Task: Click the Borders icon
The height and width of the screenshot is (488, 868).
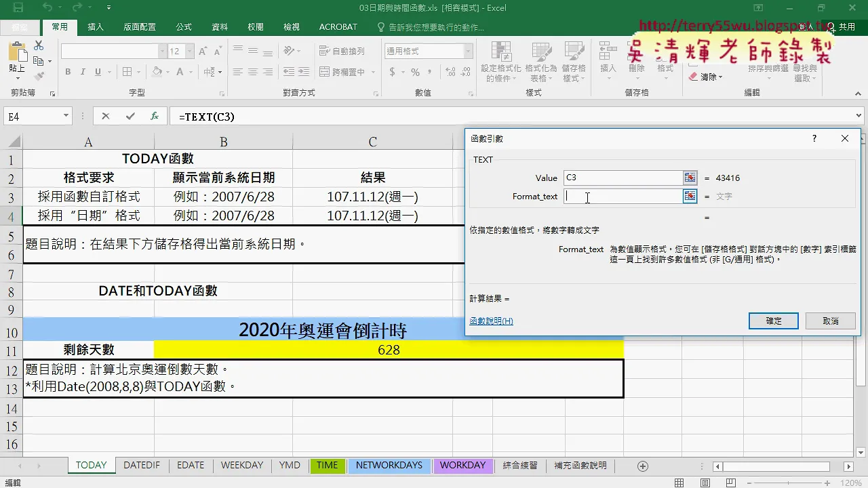Action: (127, 72)
